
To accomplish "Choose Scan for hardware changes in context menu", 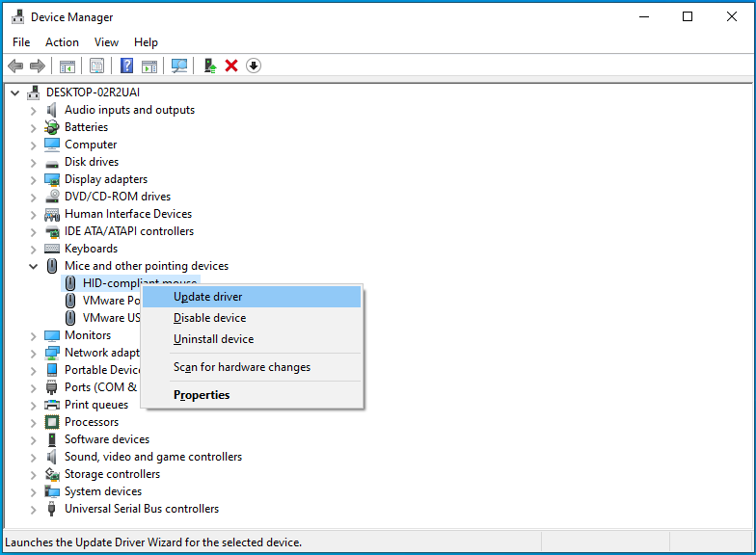I will (252, 367).
